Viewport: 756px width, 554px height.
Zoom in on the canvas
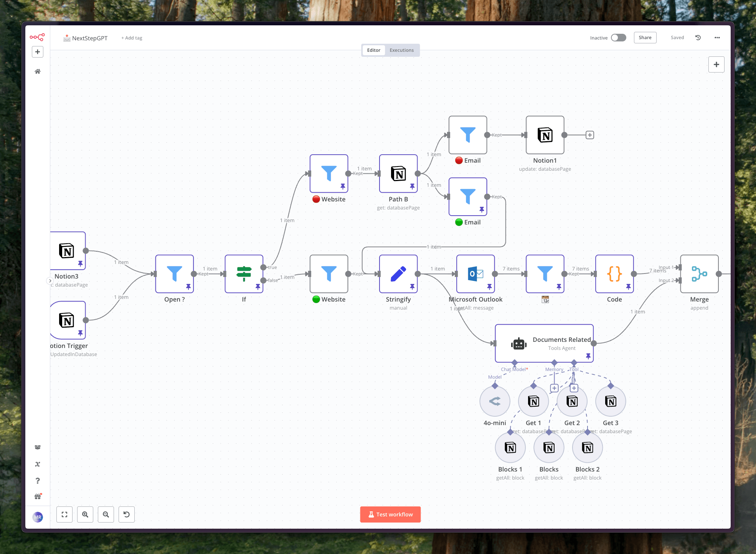85,514
